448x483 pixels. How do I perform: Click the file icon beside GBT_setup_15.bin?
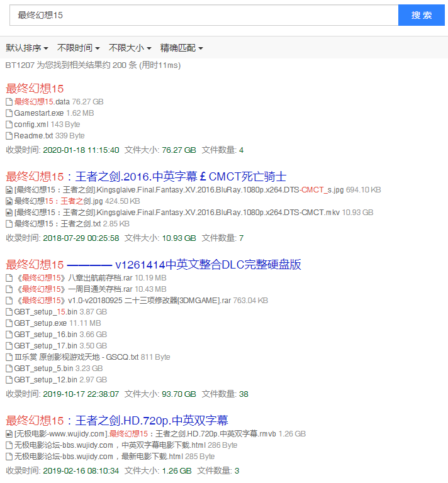[x=9, y=312]
